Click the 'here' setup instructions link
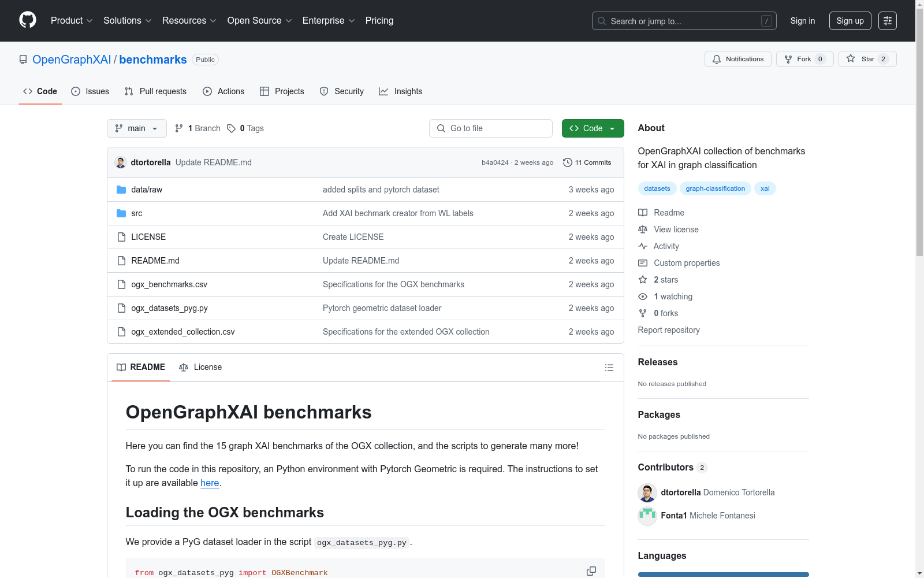Viewport: 924px width, 578px height. pos(210,483)
